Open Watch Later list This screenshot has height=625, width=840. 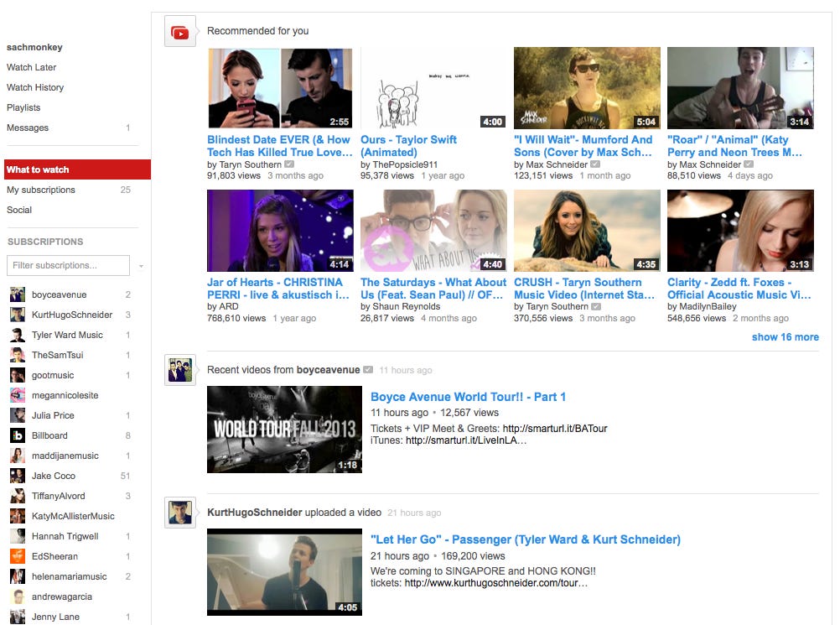point(31,68)
